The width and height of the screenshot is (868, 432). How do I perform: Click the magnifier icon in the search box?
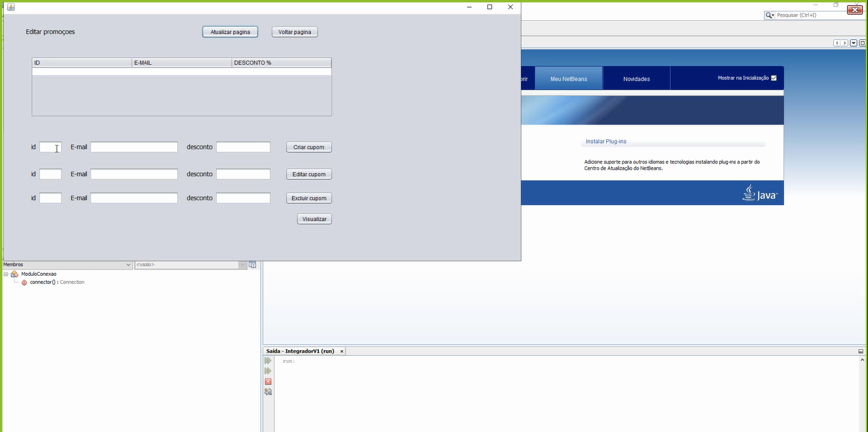(769, 15)
